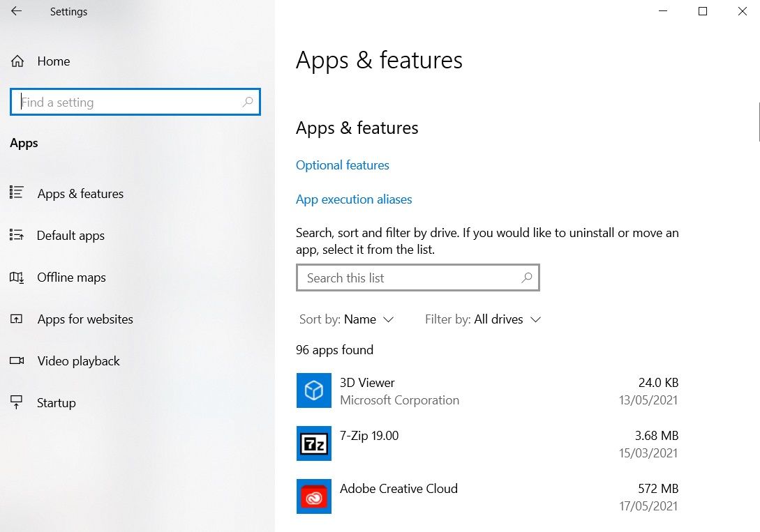Click the Startup sidebar icon
Image resolution: width=760 pixels, height=532 pixels.
pyautogui.click(x=17, y=403)
